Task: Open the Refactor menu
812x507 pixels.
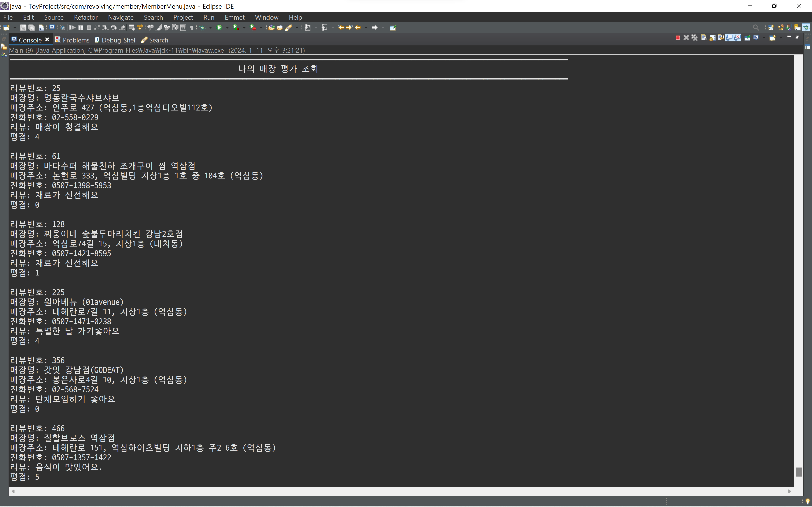Action: 86,17
